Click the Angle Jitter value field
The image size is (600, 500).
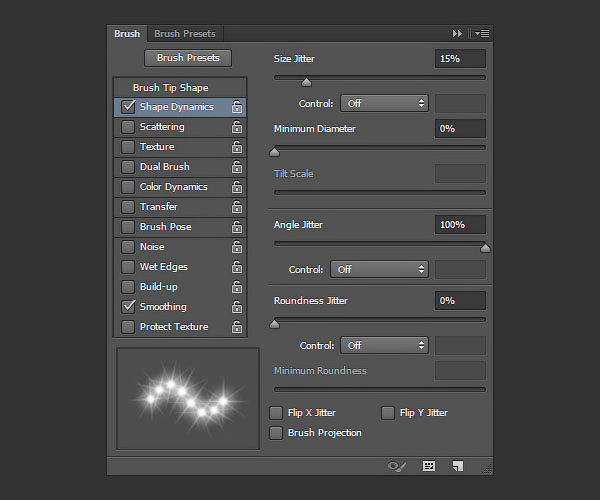point(460,225)
